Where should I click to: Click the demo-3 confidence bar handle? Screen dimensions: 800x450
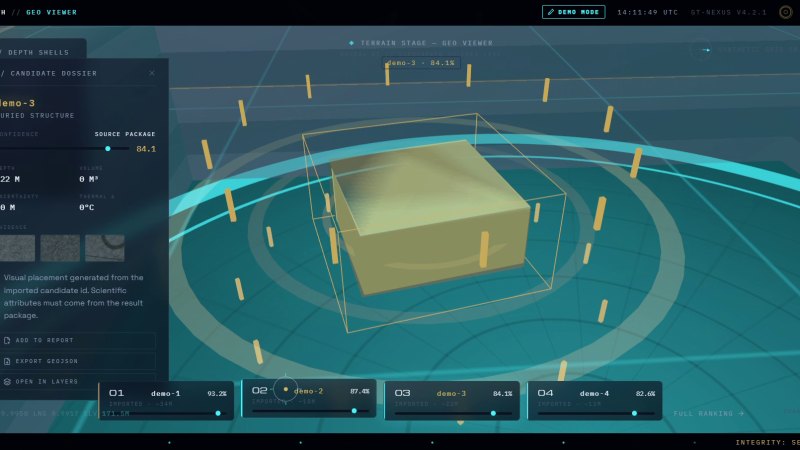(x=493, y=413)
